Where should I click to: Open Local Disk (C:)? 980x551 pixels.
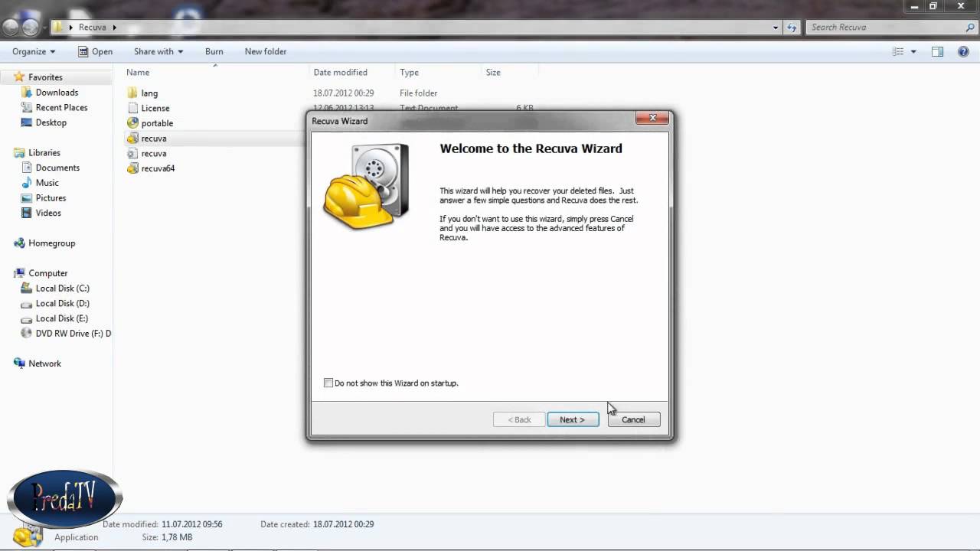click(62, 288)
